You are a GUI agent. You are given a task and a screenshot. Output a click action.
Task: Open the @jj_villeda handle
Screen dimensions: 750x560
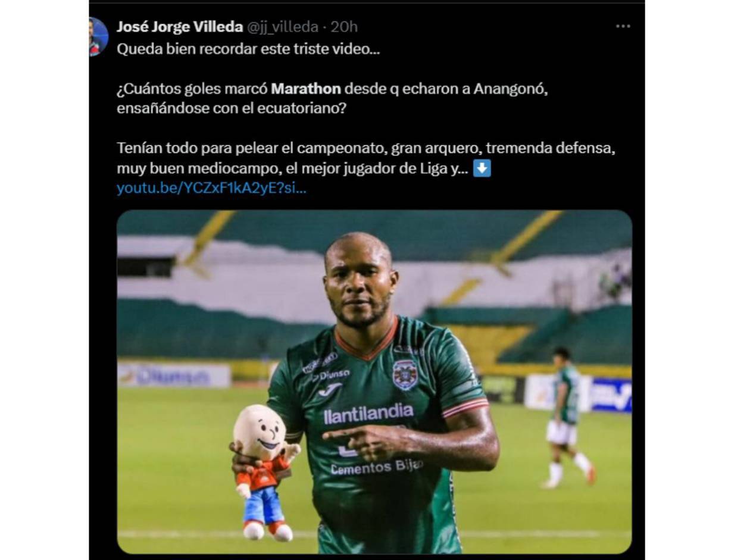(x=282, y=27)
